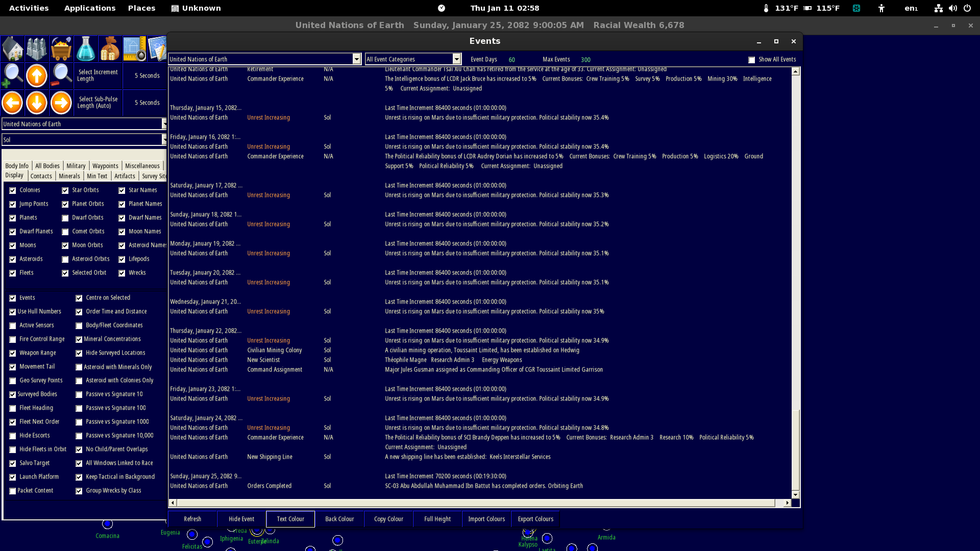Open the research flask icon

(x=86, y=49)
